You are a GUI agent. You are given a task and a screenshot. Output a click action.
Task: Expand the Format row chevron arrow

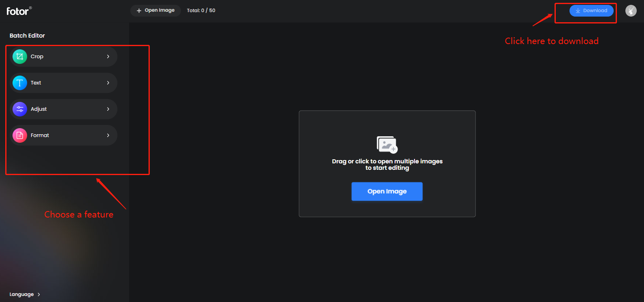108,135
